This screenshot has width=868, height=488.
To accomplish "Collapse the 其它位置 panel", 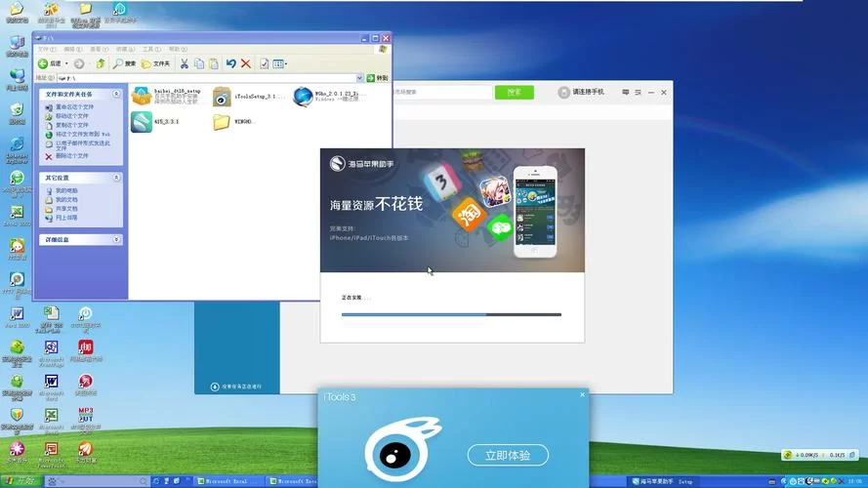I will tap(117, 178).
